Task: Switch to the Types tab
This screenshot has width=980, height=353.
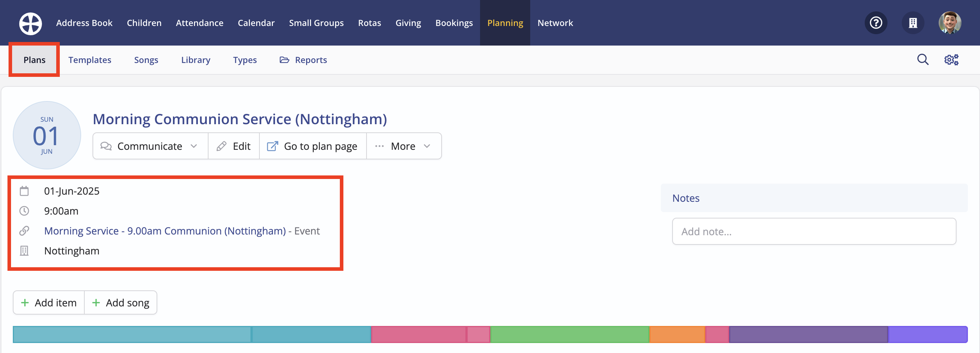Action: pyautogui.click(x=244, y=60)
